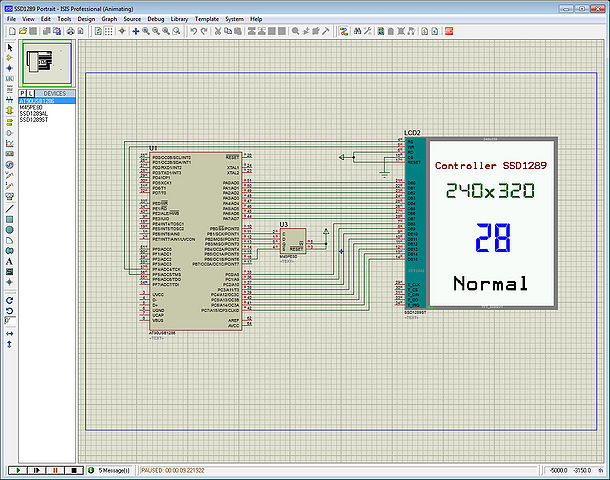Viewport: 610px width, 480px height.
Task: Select the Device Pins Mode tool
Action: 10,133
